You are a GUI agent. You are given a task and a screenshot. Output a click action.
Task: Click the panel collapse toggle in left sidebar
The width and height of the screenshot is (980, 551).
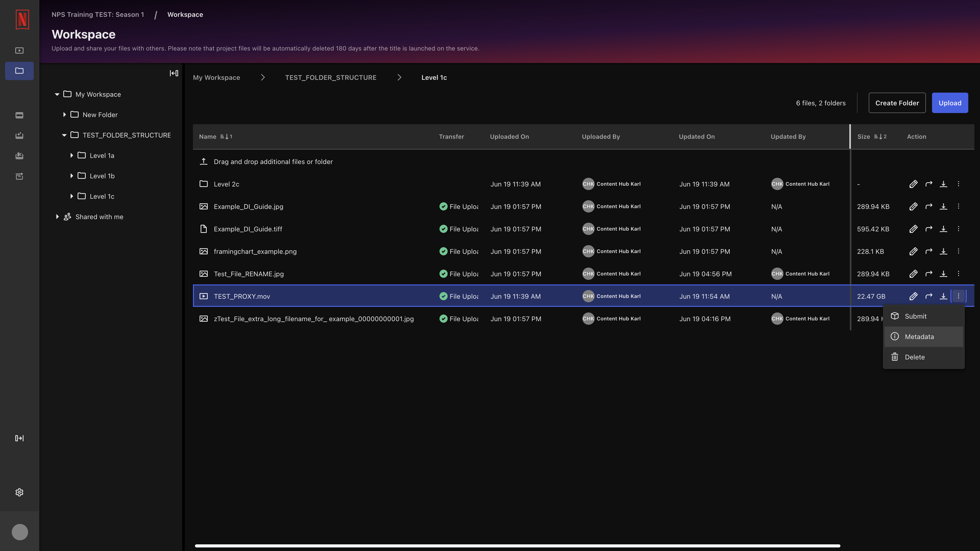click(174, 73)
